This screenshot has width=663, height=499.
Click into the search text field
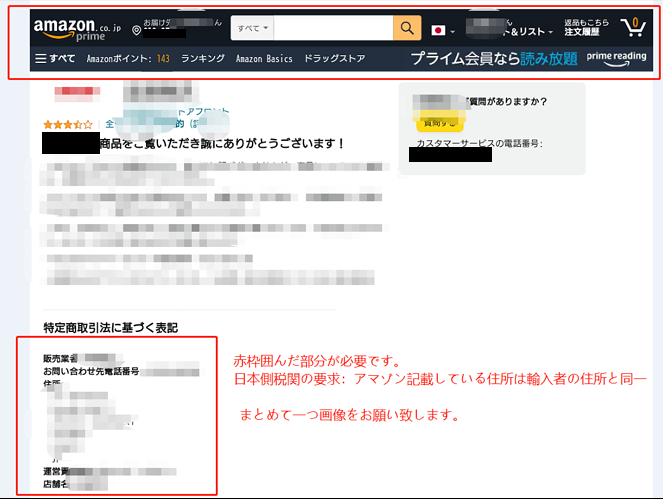coord(333,28)
